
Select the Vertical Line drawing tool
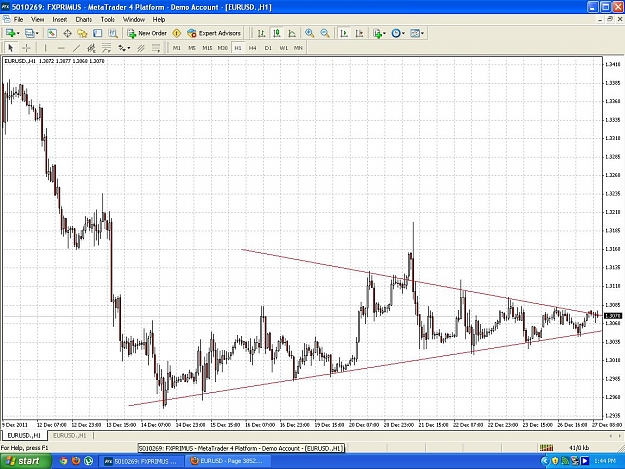[45, 48]
